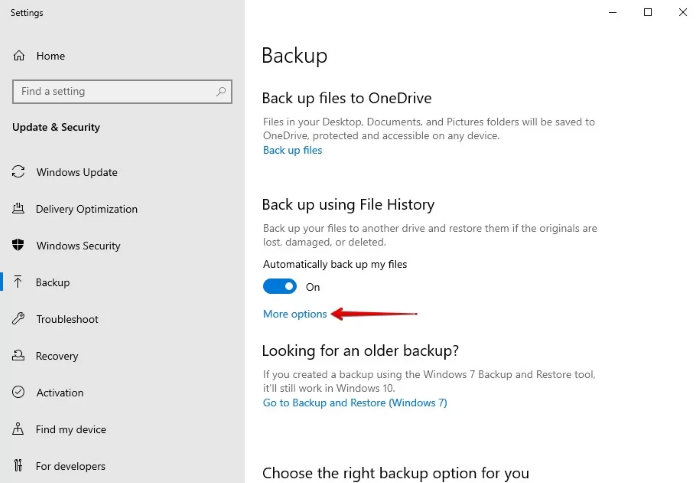This screenshot has width=700, height=483.
Task: Open the Troubleshoot section
Action: coord(122,319)
